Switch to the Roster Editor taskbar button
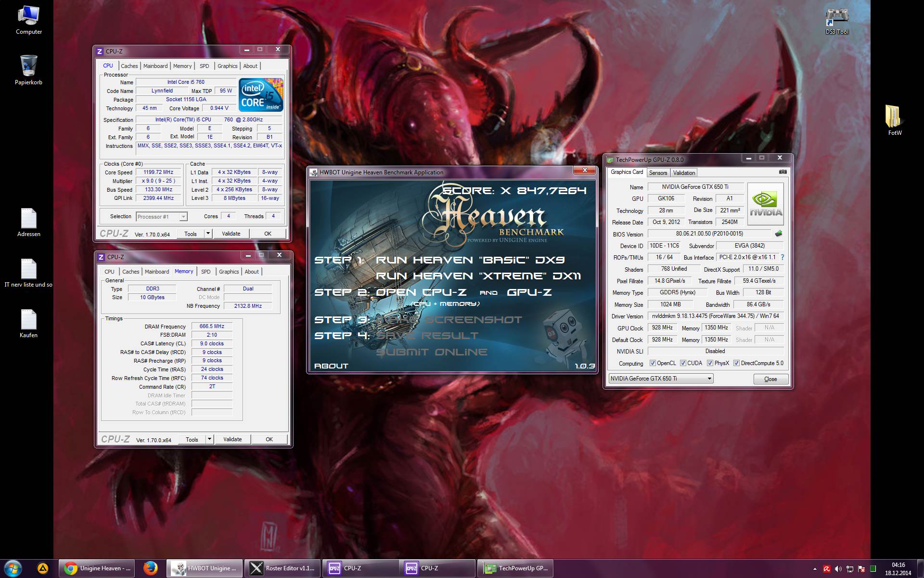 [x=282, y=568]
